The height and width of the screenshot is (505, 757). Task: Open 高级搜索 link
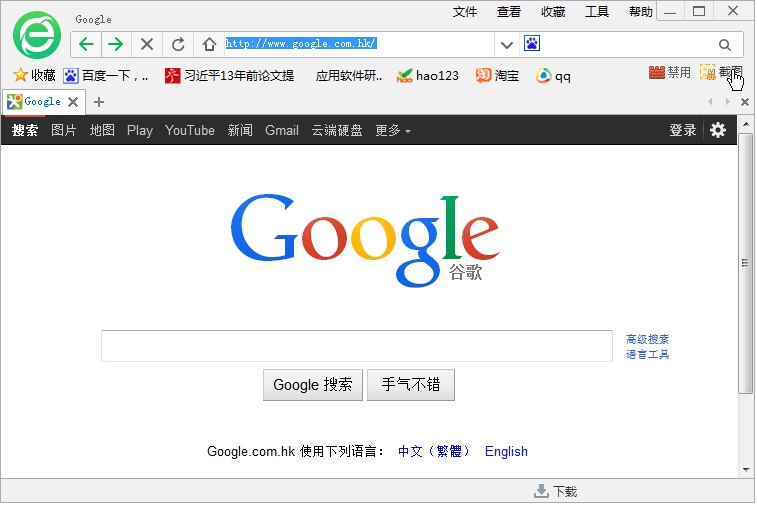(x=647, y=339)
